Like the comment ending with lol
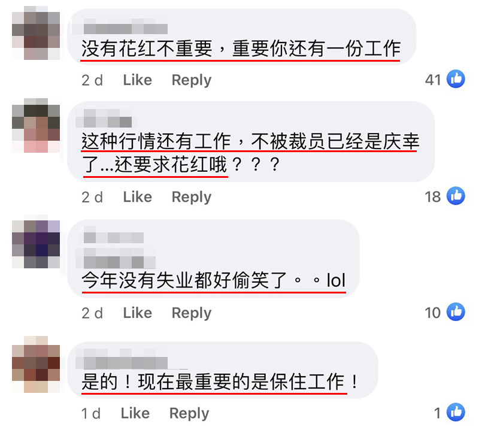Screen dimensions: 479x448 (x=138, y=313)
